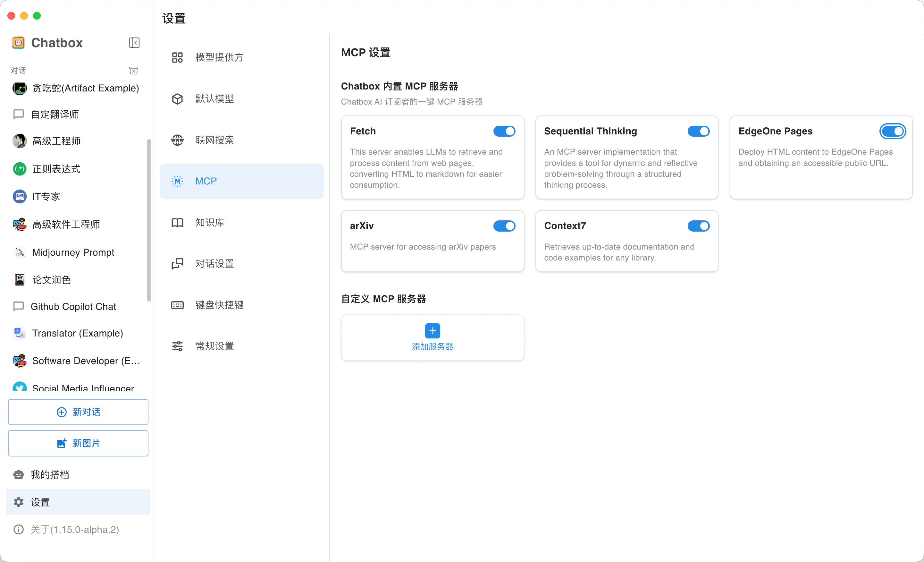The height and width of the screenshot is (562, 924).
Task: Click 添加服务器 to add custom server
Action: tap(433, 338)
